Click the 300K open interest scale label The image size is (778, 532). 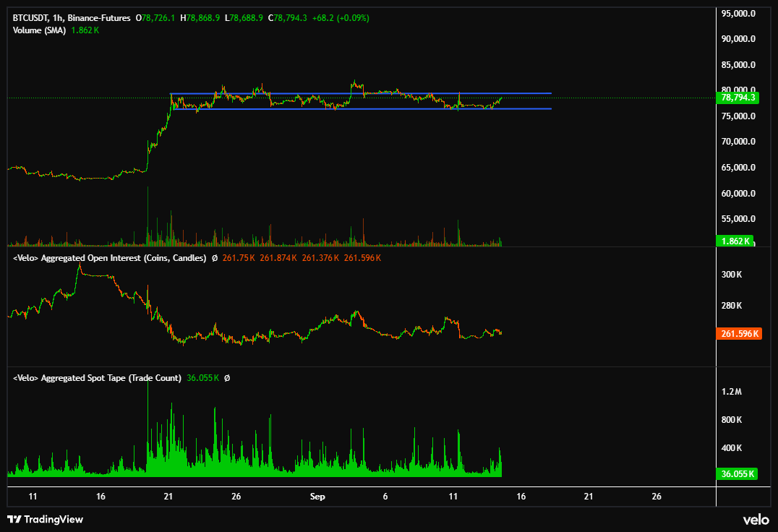pyautogui.click(x=732, y=275)
